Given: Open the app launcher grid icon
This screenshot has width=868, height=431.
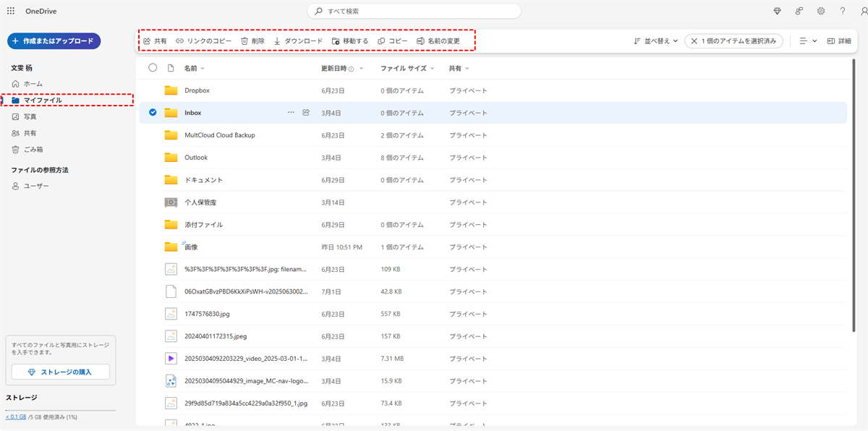Looking at the screenshot, I should [11, 11].
